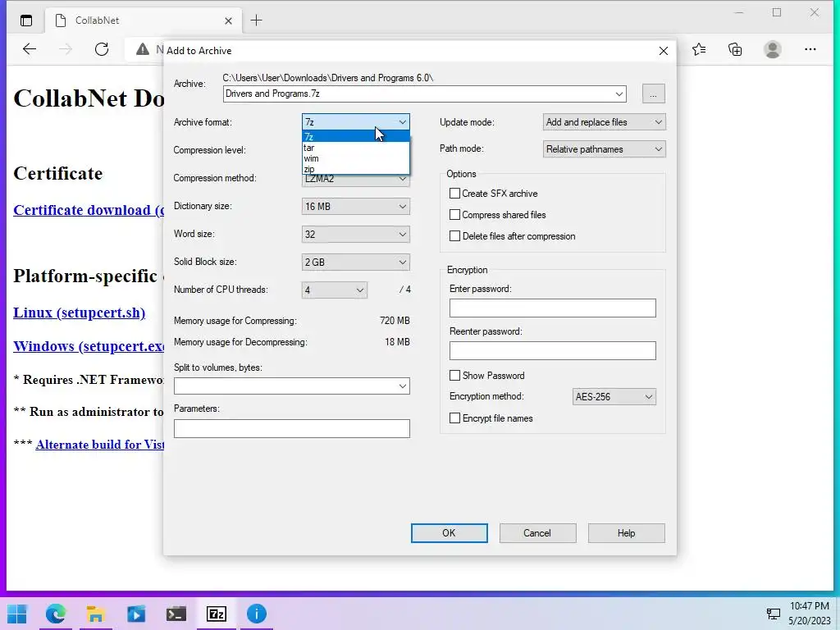
Task: Open the Dictionary size dropdown
Action: [x=356, y=206]
